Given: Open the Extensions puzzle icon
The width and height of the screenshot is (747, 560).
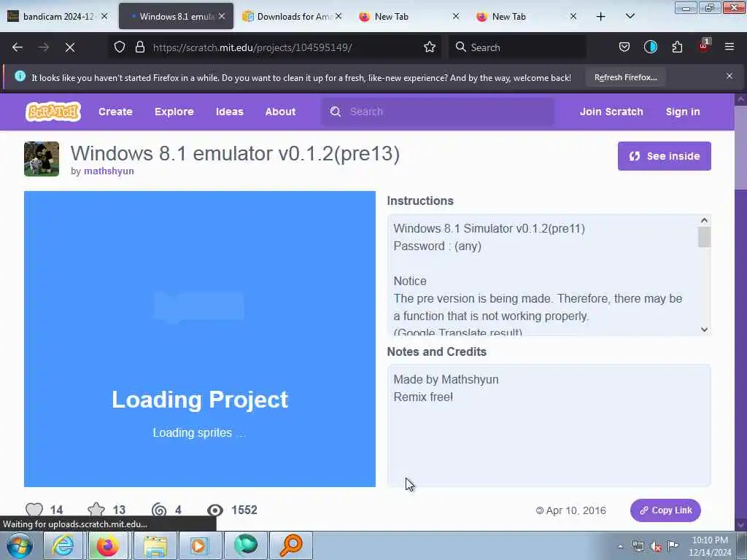Looking at the screenshot, I should pyautogui.click(x=677, y=47).
